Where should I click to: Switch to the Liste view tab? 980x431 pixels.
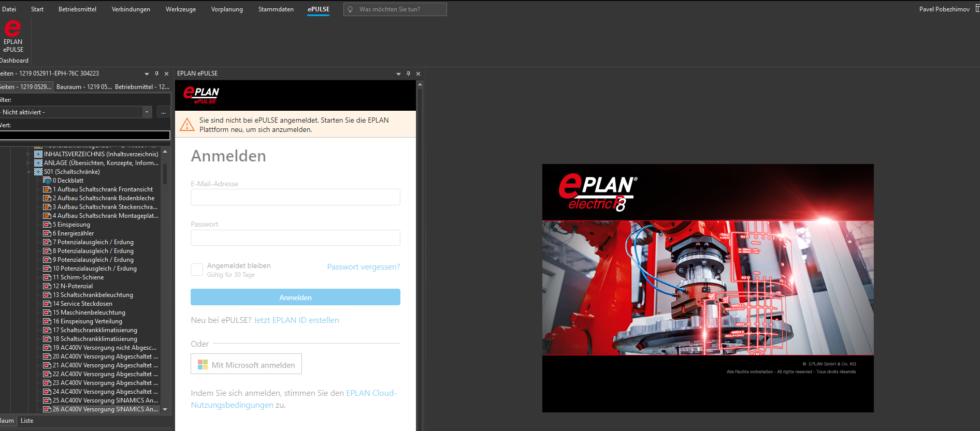coord(27,421)
